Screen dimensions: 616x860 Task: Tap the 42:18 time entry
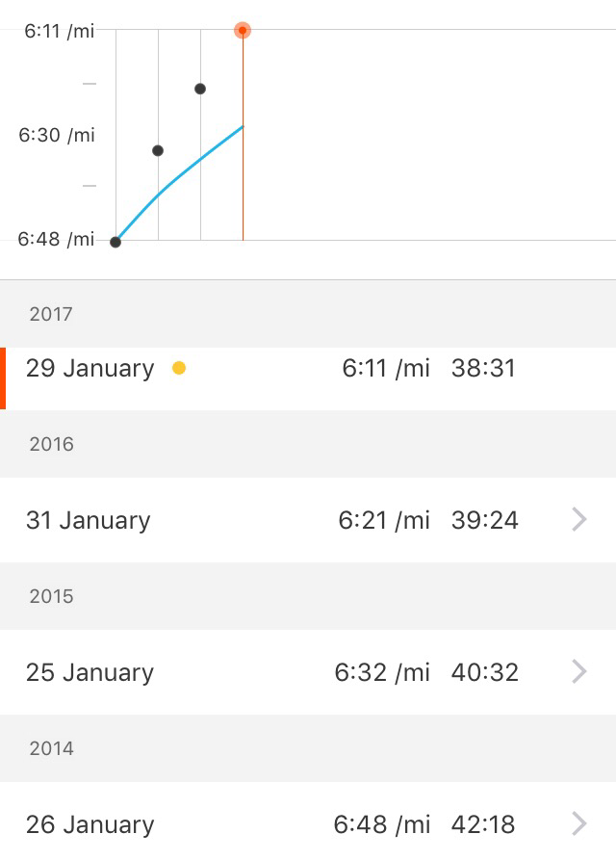click(x=483, y=824)
